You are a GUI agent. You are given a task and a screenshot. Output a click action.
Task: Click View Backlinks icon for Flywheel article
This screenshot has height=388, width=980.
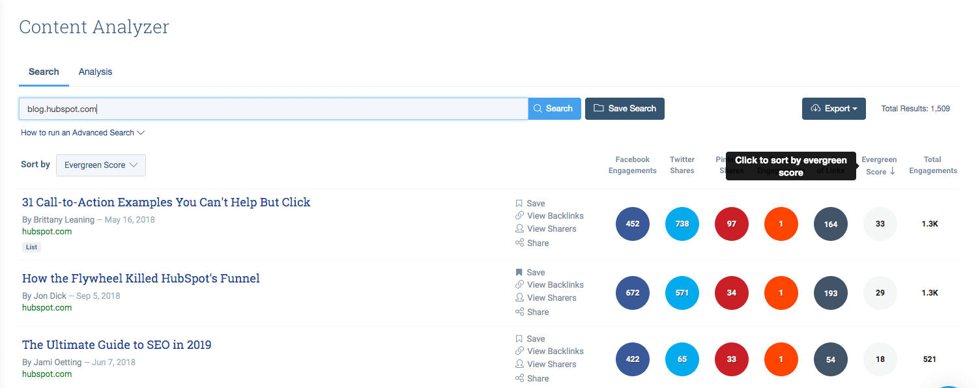(519, 284)
